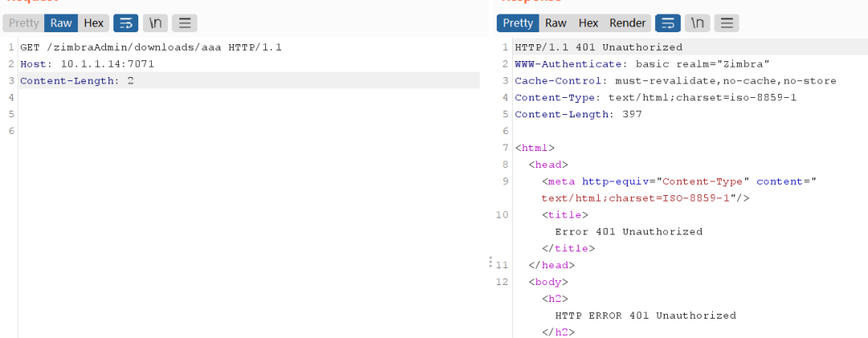Screen dimensions: 868x338
Task: Click the request Content-Length: 2 header line
Action: [77, 81]
